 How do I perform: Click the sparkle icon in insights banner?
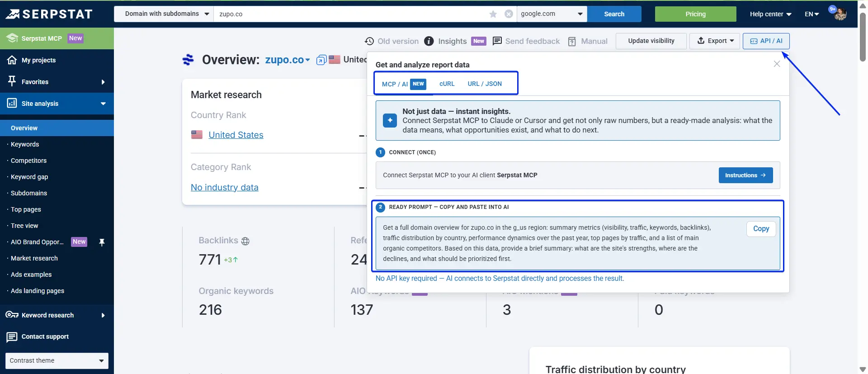390,120
